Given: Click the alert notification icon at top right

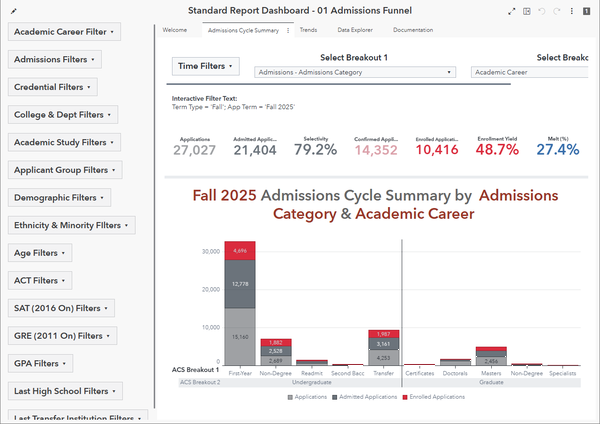Looking at the screenshot, I should pos(586,11).
